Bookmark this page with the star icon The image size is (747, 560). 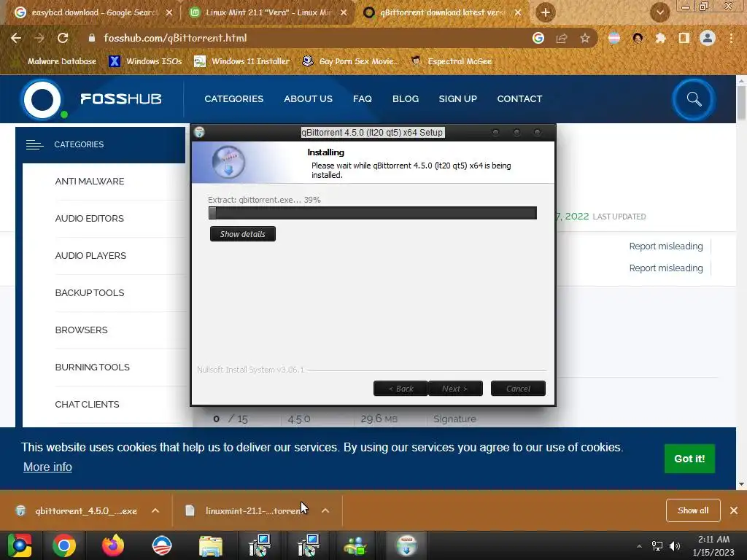pos(585,38)
